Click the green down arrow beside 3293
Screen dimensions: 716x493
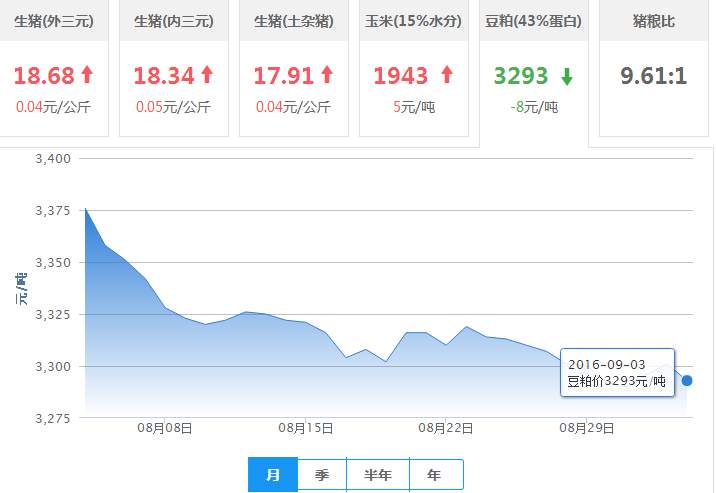(567, 77)
